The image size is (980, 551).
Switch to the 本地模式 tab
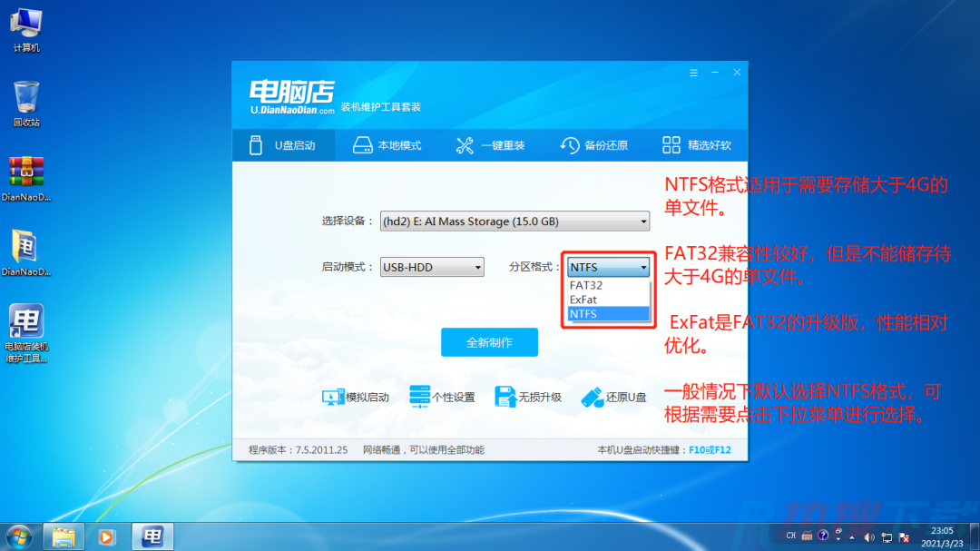pos(387,145)
